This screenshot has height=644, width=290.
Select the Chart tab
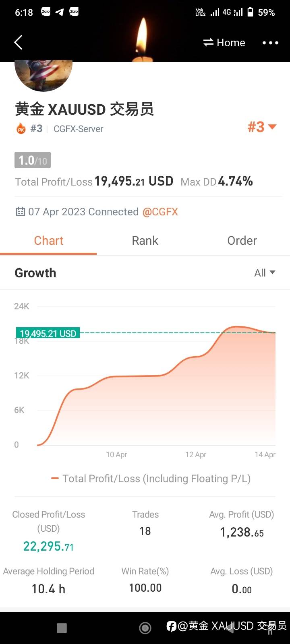(48, 241)
